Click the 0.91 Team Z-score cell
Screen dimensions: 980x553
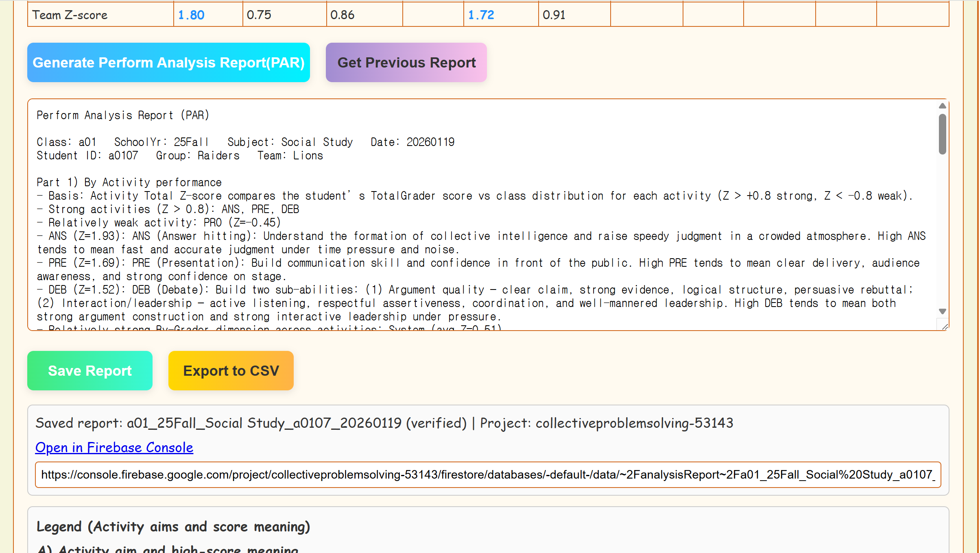[x=554, y=15]
